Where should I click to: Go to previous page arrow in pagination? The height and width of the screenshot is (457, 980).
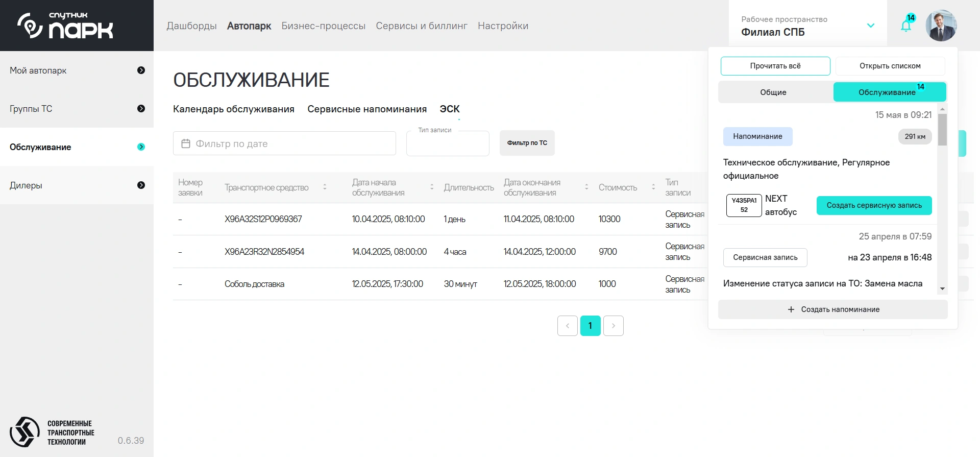[x=567, y=326]
